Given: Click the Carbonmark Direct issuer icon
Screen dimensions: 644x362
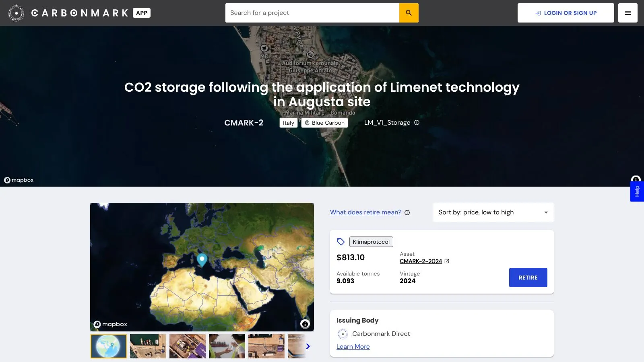Looking at the screenshot, I should click(x=343, y=334).
